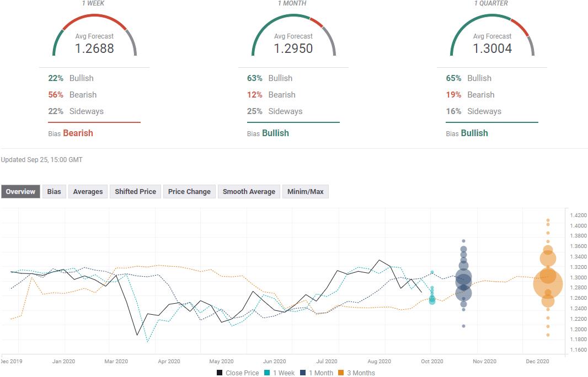This screenshot has height=377, width=588.
Task: Click the 1.3004 quarterly average forecast value
Action: [492, 49]
